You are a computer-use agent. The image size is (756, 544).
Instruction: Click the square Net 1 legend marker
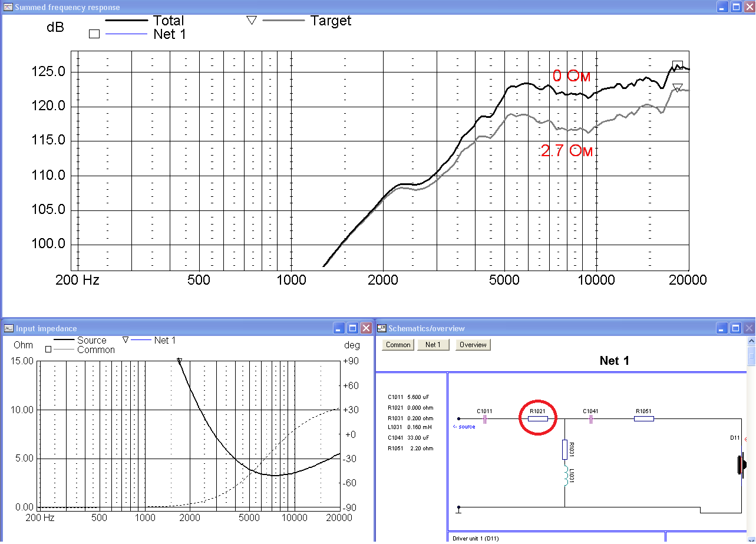(x=94, y=34)
